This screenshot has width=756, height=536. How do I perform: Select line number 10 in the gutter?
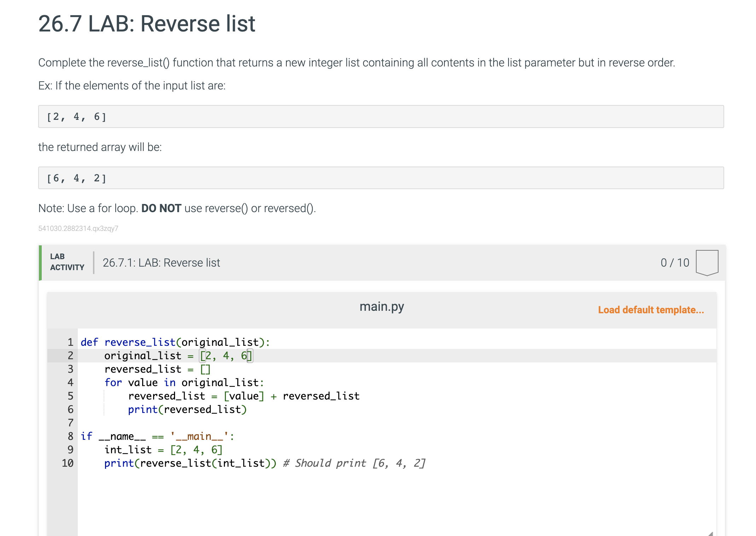click(68, 463)
